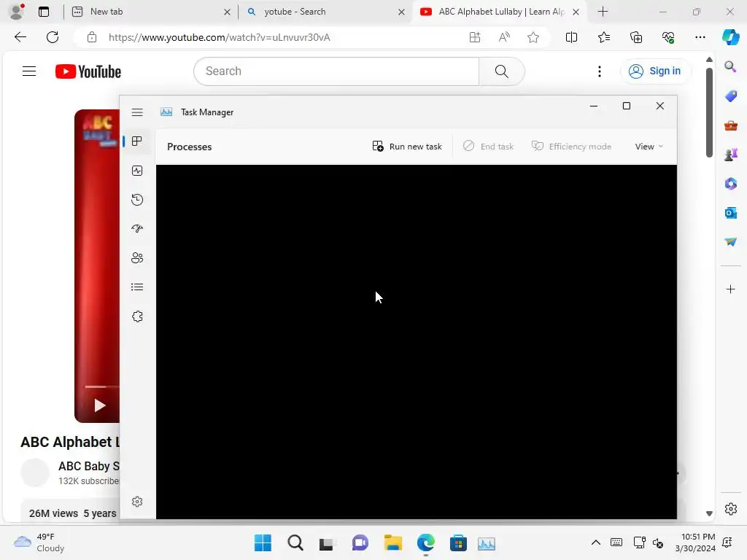The image size is (747, 560).
Task: Open Edge sidebar Microsoft 365 icon
Action: (x=730, y=184)
